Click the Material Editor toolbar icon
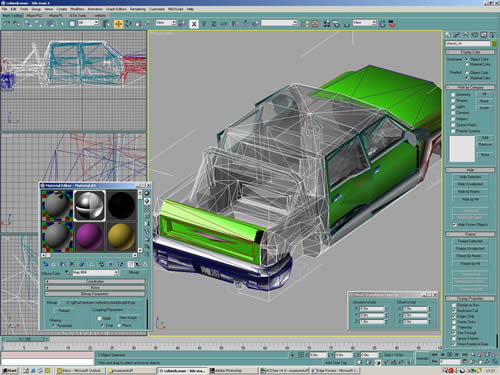 tap(327, 24)
